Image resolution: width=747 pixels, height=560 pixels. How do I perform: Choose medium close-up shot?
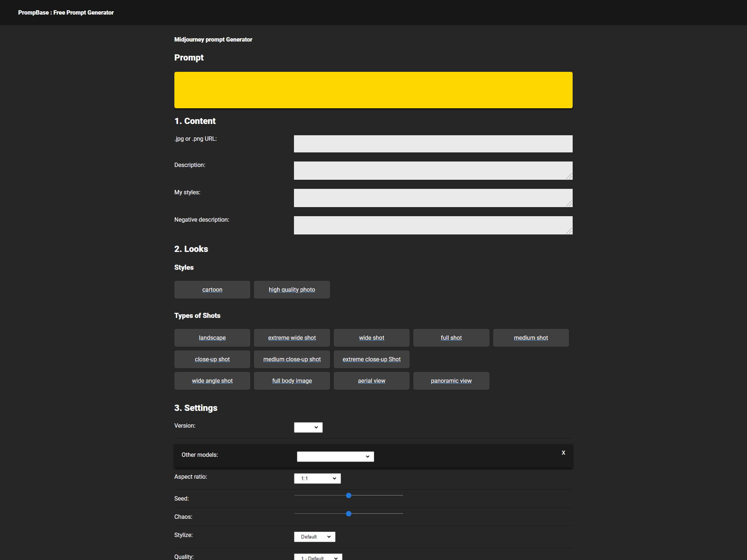click(292, 359)
